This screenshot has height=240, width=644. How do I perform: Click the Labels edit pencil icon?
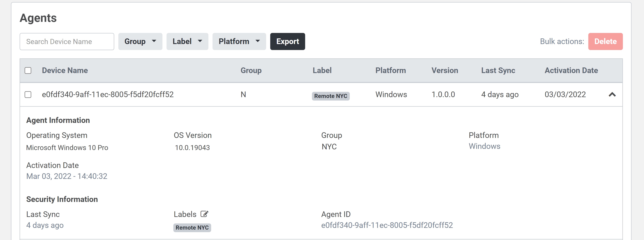point(204,214)
